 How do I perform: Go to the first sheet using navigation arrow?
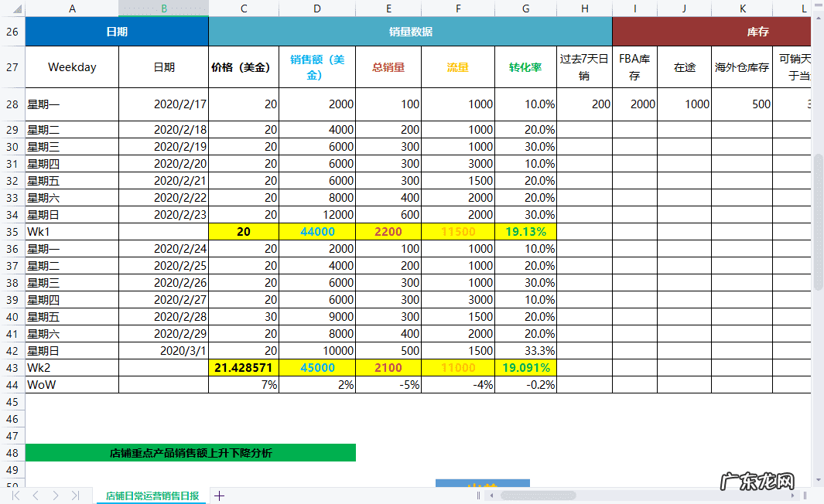click(15, 495)
